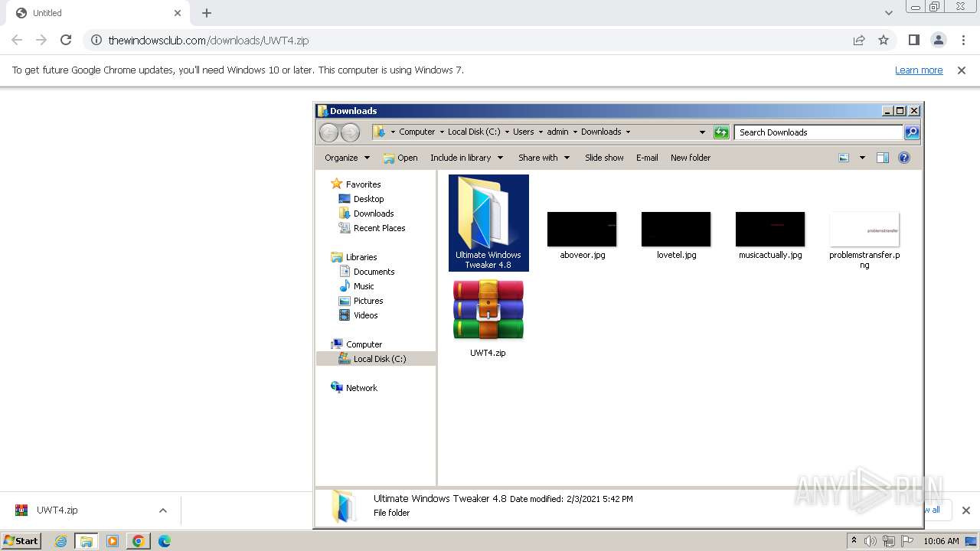Expand the arrow after Downloads in breadcrumb

point(629,132)
